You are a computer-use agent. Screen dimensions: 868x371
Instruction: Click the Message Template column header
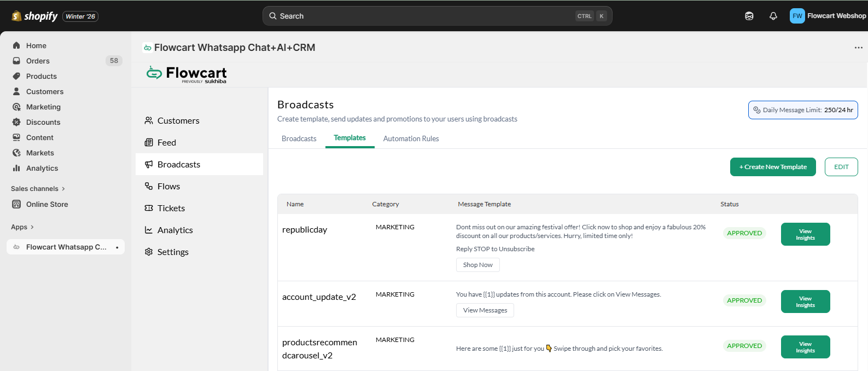(485, 204)
